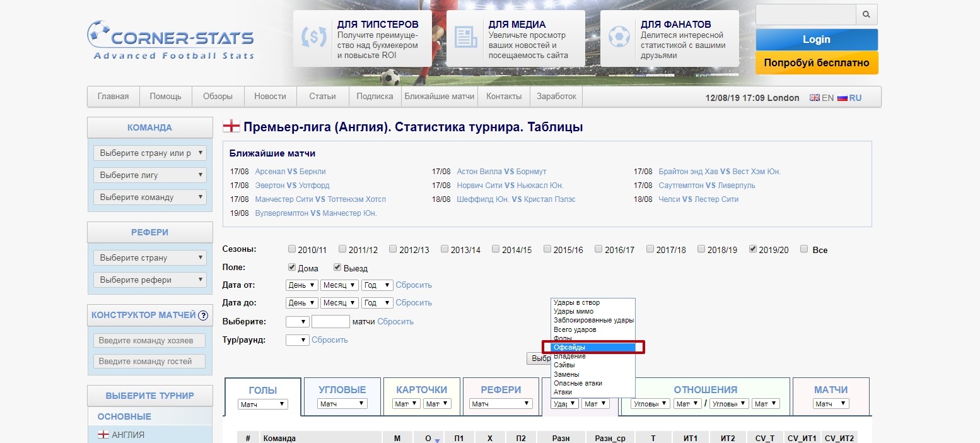Enable the Все seasons checkbox
980x443 pixels.
pyautogui.click(x=803, y=249)
